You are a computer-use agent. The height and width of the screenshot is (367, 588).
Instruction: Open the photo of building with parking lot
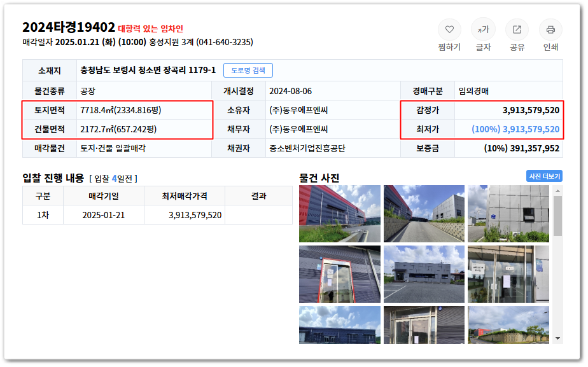424,274
